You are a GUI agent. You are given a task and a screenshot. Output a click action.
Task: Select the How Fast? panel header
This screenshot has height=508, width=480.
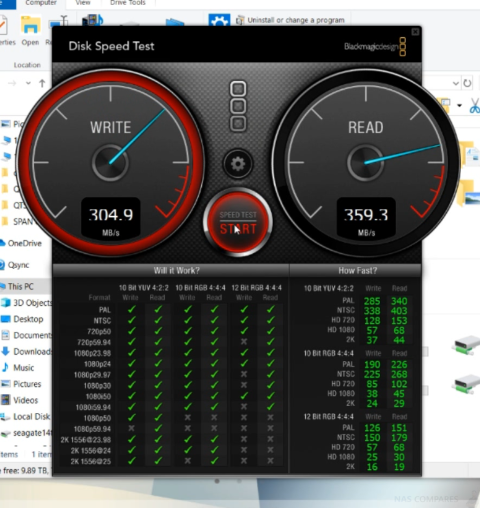coord(356,270)
